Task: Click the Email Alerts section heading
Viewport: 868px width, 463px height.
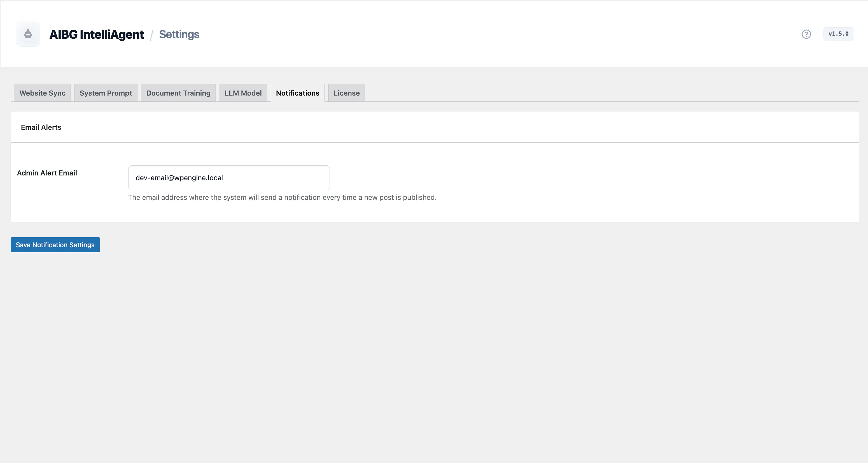Action: click(41, 127)
